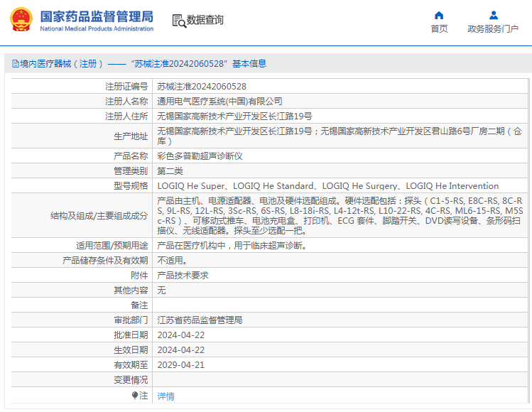
Task: Click the 国家药品监督管理局 title
Action: 97,16
